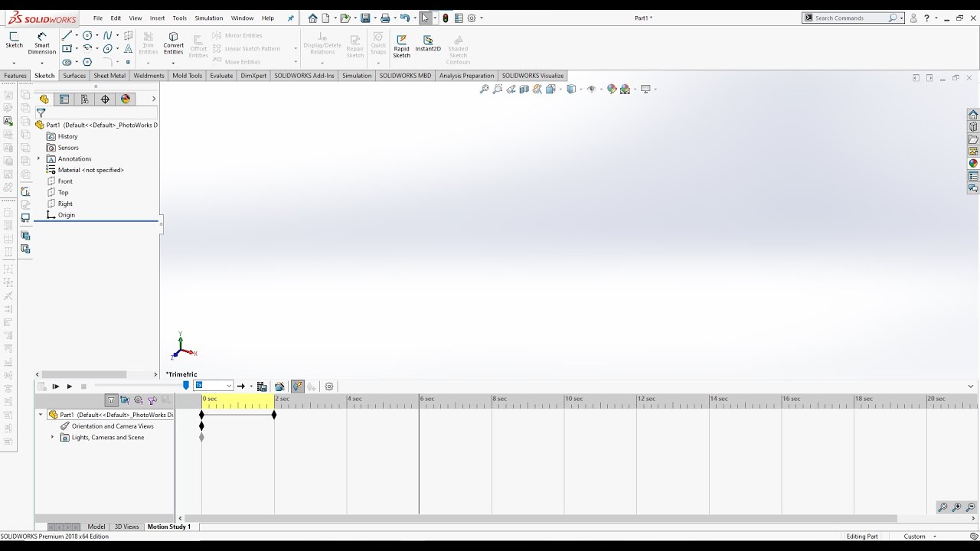The width and height of the screenshot is (980, 551).
Task: Start a new Sketch
Action: (x=15, y=40)
